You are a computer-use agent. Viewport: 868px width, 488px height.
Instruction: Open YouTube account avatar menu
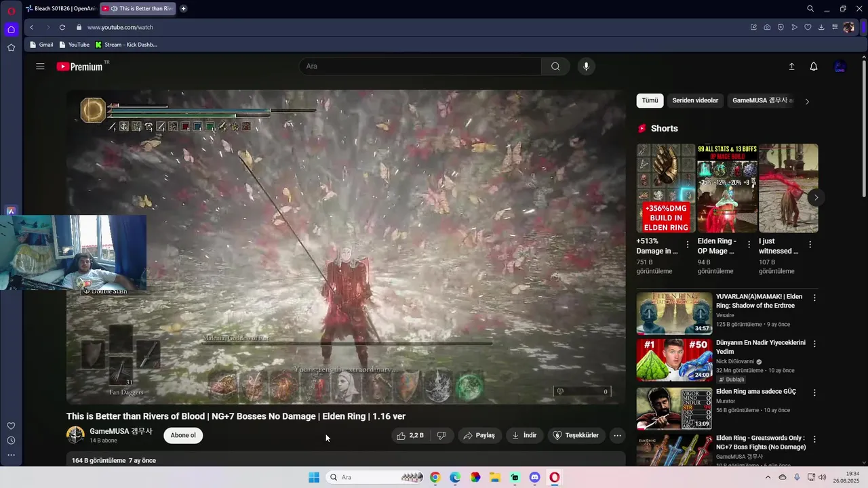(840, 66)
